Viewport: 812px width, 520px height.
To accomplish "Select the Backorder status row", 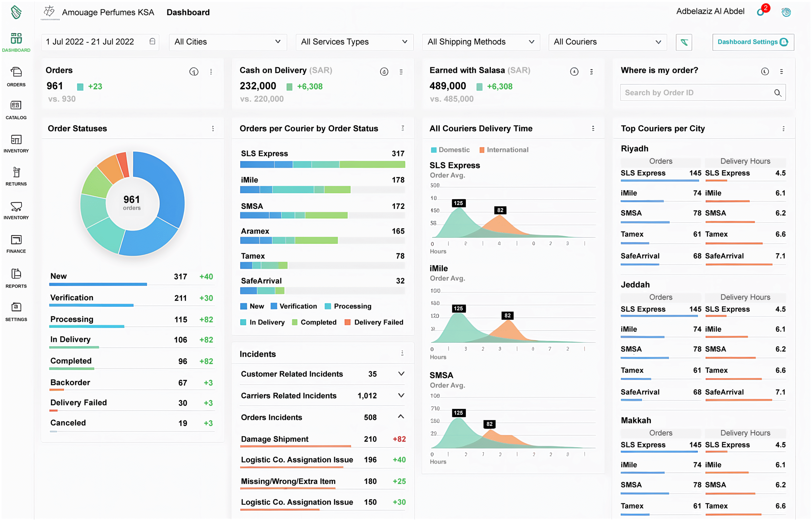I will (x=132, y=384).
